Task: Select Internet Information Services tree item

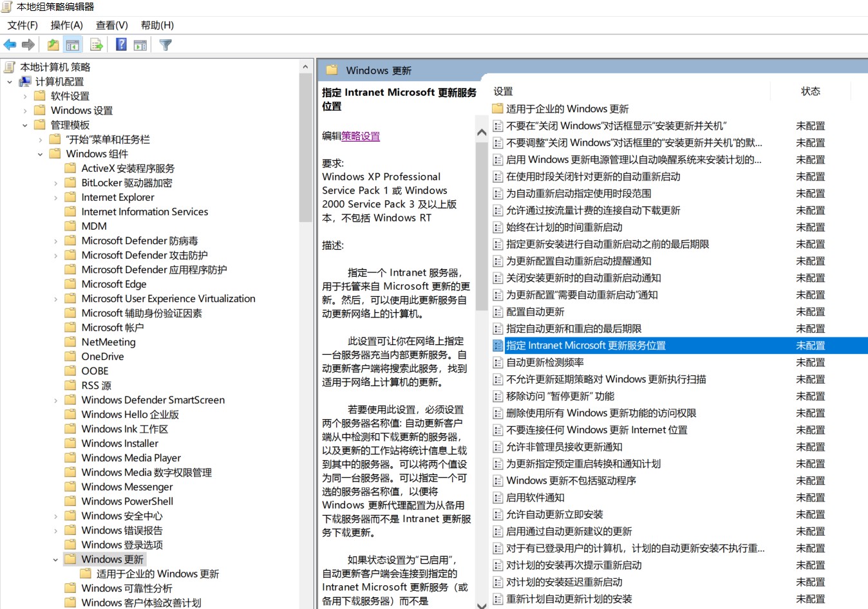Action: (x=145, y=212)
